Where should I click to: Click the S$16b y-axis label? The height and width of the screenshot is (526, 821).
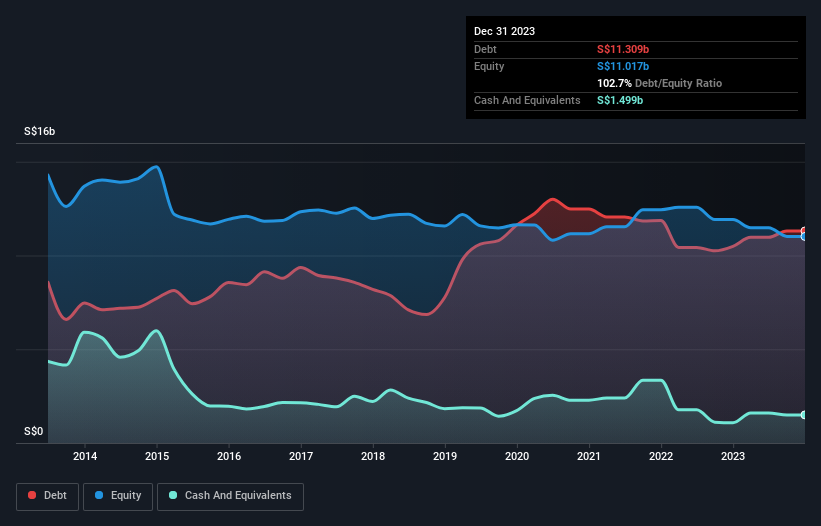[39, 131]
